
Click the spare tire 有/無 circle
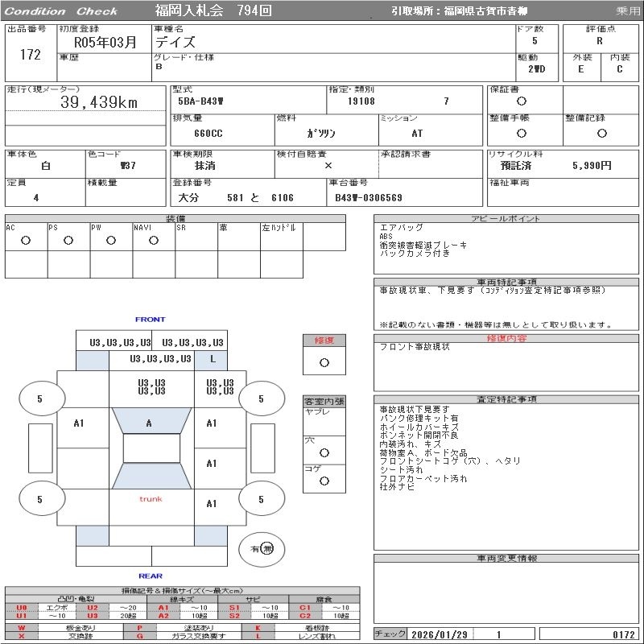(x=262, y=549)
